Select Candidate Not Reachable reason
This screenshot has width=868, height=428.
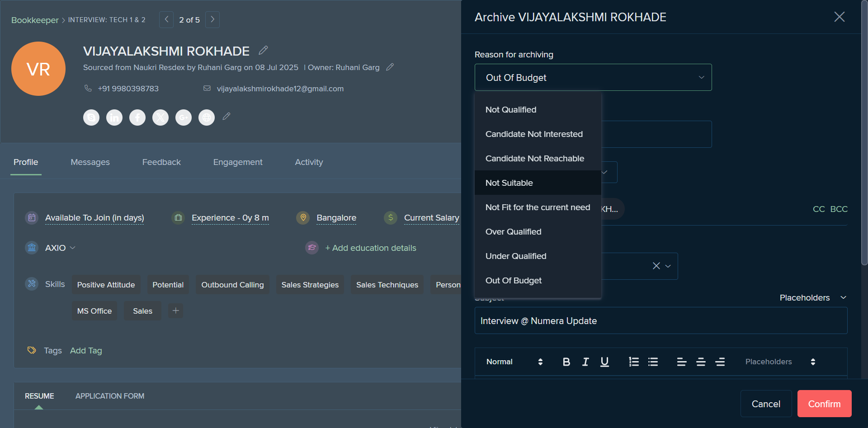(x=538, y=158)
